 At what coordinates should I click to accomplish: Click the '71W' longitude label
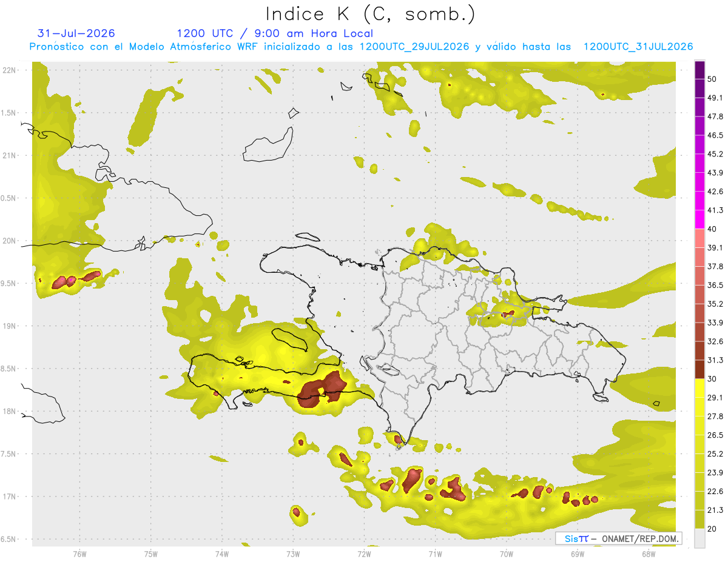point(435,554)
